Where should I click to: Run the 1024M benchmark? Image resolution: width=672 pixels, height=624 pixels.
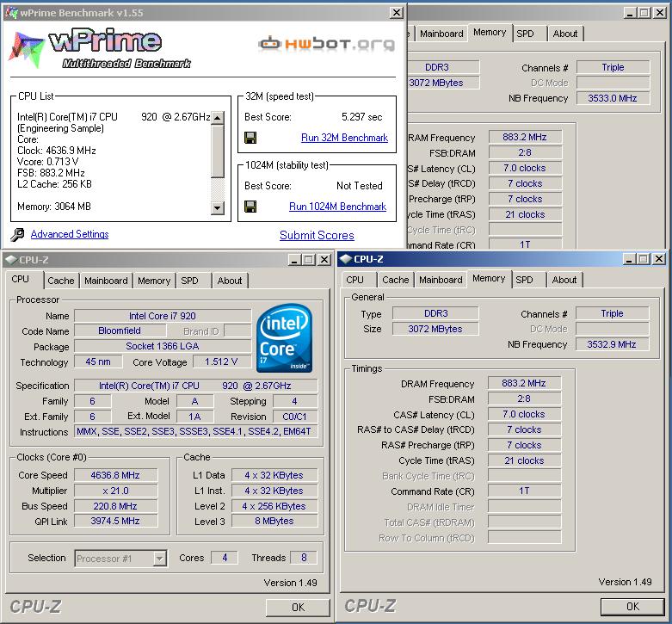[x=337, y=207]
